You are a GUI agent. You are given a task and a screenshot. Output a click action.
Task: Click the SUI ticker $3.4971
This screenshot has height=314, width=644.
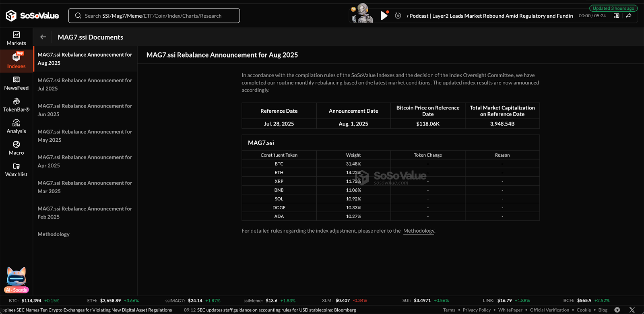point(422,301)
